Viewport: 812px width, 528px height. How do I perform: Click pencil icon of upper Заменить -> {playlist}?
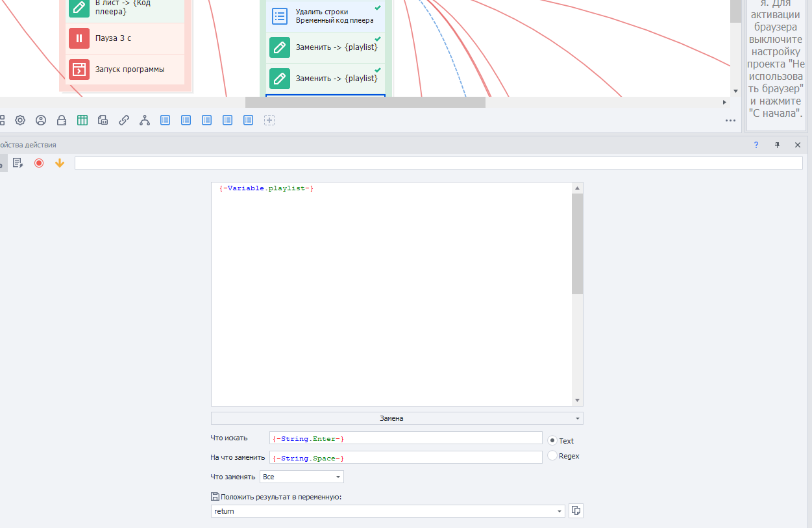[280, 47]
